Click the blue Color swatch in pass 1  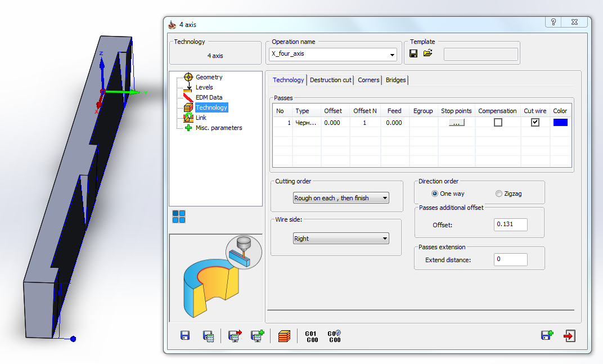tap(560, 122)
